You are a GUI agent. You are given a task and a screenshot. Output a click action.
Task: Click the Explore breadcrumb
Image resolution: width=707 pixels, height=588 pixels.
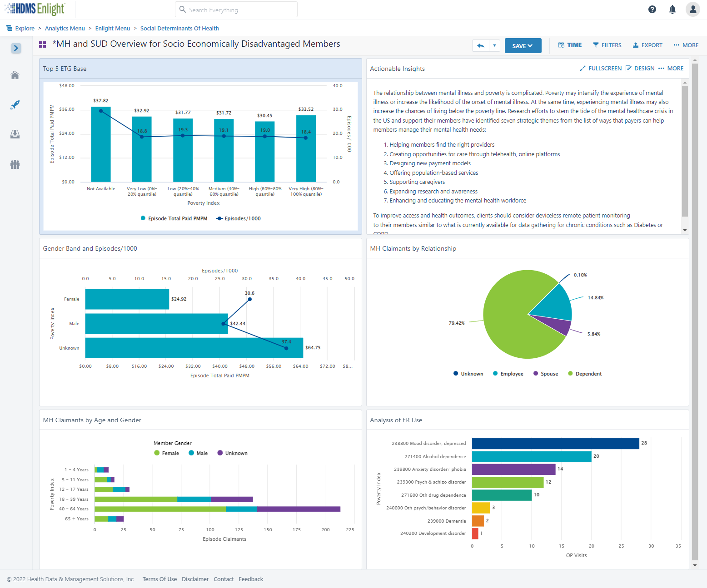(x=20, y=28)
